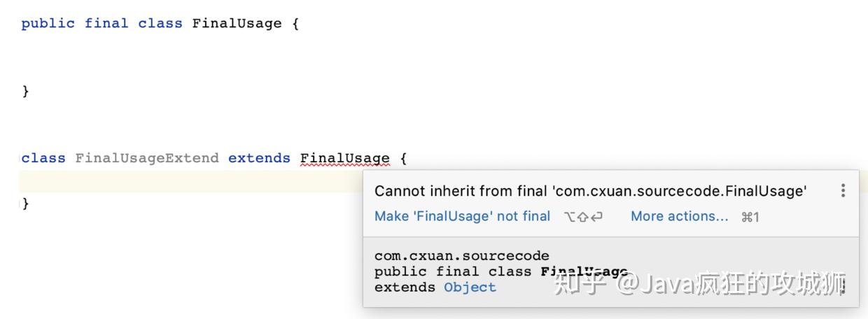868x319 pixels.
Task: Click the closing brace of FinalUsageExtend
Action: [26, 204]
